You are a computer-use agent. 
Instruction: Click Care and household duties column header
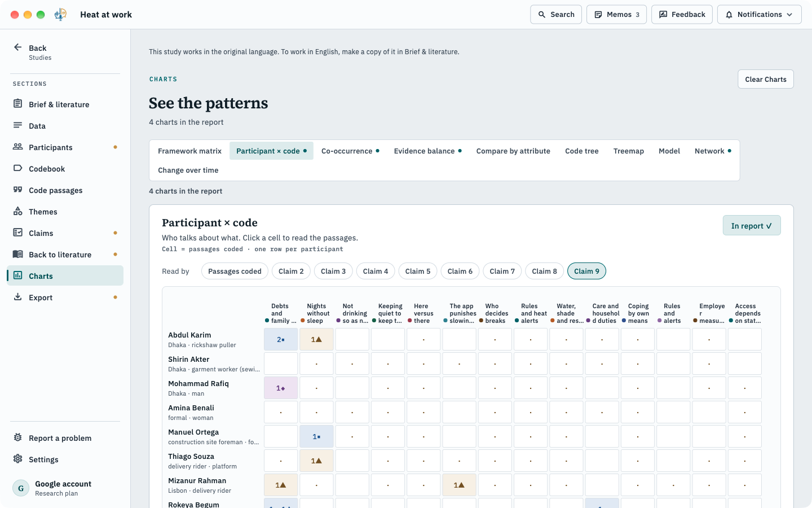tap(602, 313)
